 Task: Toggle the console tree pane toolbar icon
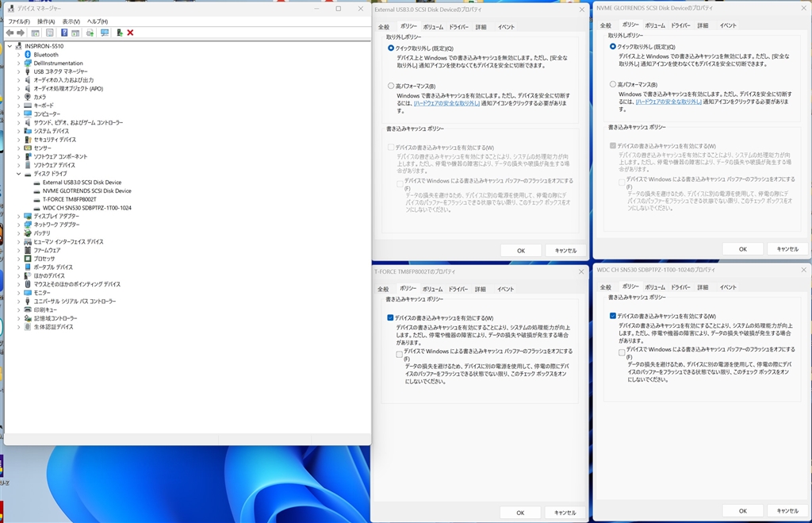35,33
